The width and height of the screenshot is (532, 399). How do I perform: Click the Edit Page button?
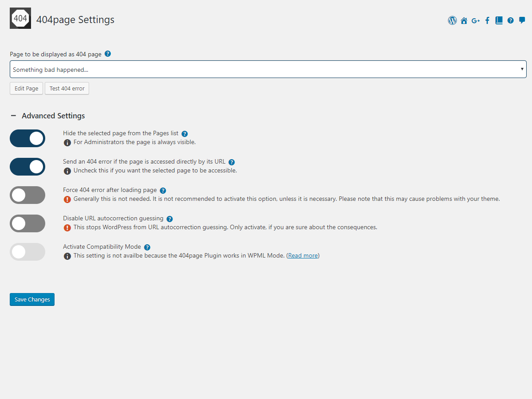point(26,88)
